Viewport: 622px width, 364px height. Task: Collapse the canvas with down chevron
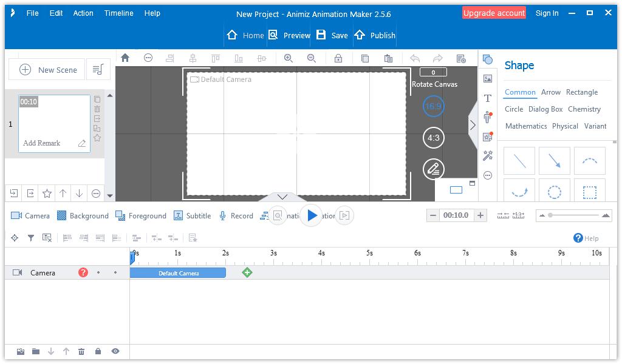pyautogui.click(x=282, y=197)
